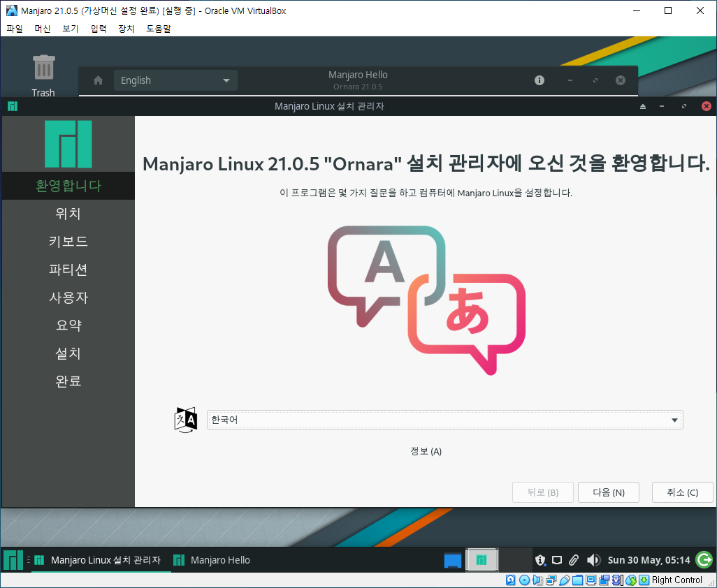Click the VirtualBox optical disc status icon
Screen dimensions: 717x588
[x=525, y=580]
